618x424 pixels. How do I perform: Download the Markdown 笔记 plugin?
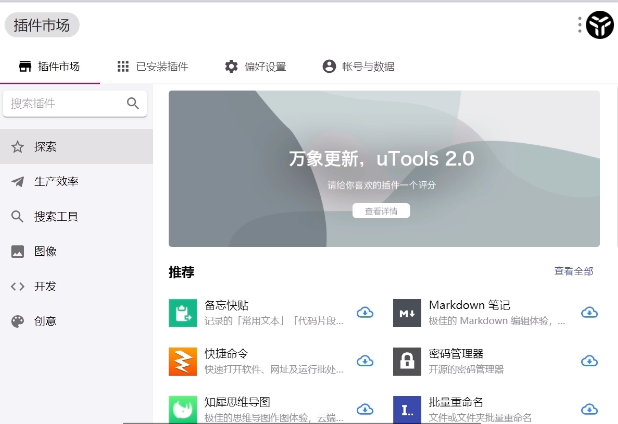(x=589, y=313)
